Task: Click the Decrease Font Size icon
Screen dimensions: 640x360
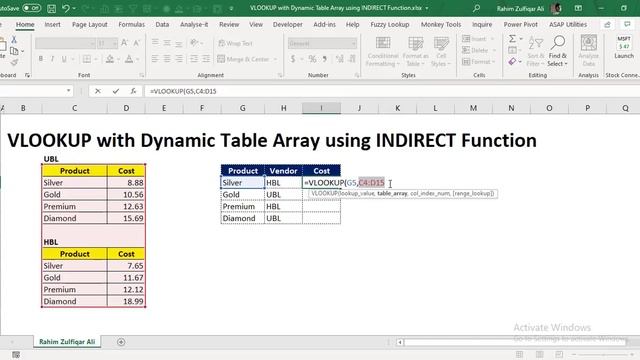Action: click(x=137, y=43)
